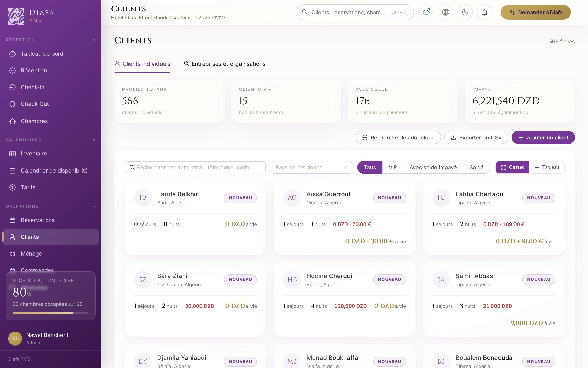Image resolution: width=588 pixels, height=368 pixels.
Task: Switch to Tableau view
Action: (547, 167)
